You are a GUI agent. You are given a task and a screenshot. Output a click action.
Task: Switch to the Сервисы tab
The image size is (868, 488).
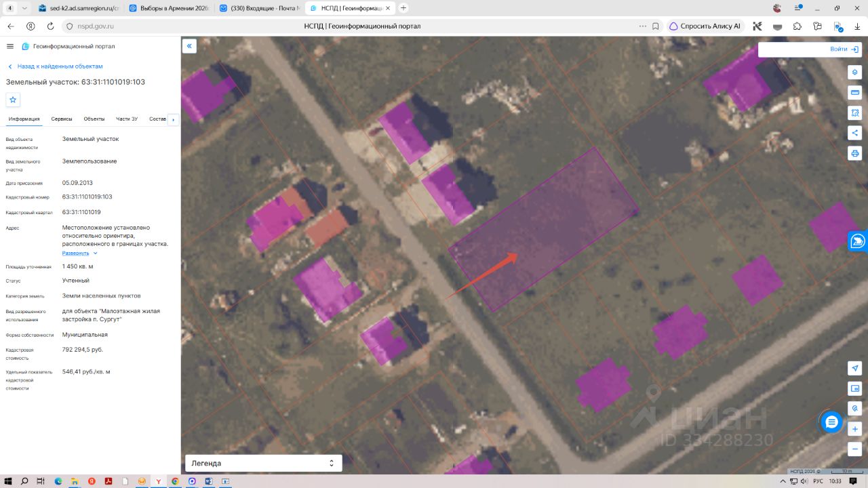62,119
